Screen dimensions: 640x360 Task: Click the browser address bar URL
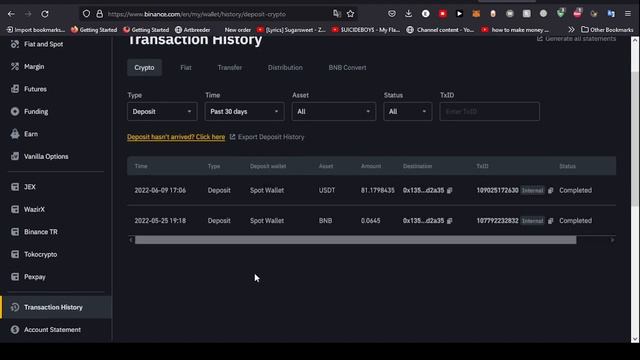[197, 14]
